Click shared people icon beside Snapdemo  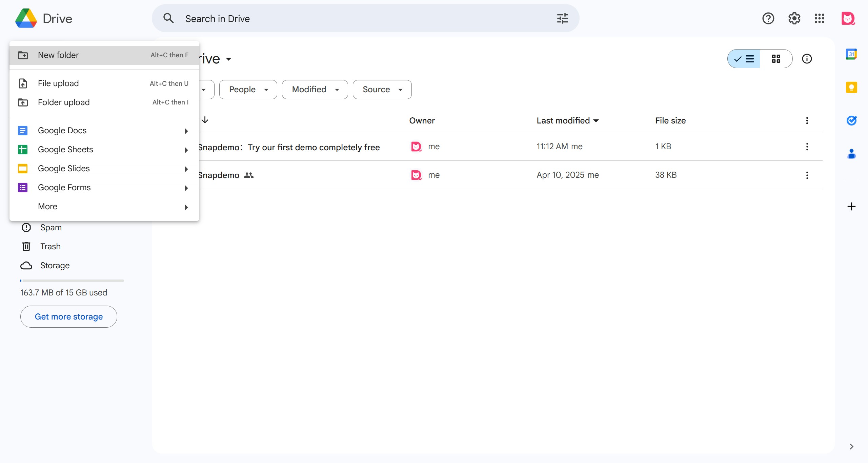249,175
